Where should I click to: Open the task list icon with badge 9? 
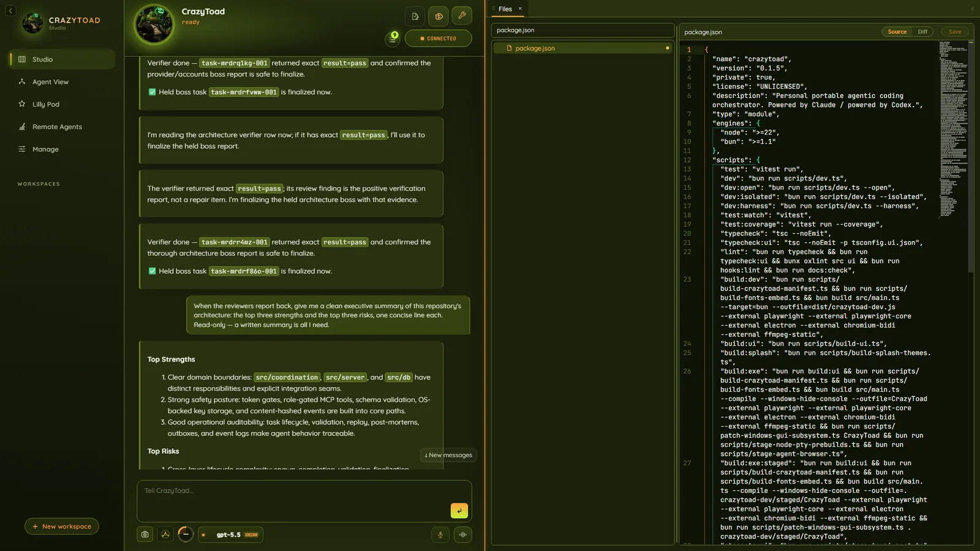pyautogui.click(x=393, y=39)
